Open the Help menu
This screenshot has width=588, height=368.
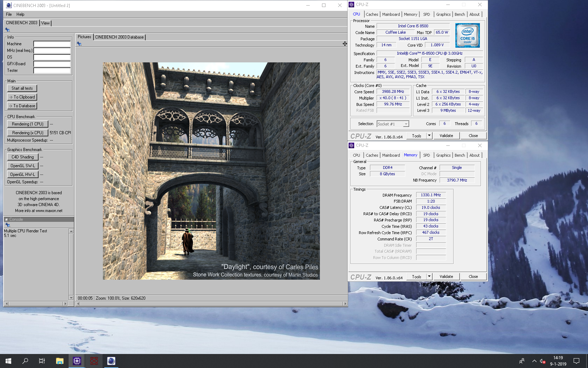click(20, 14)
